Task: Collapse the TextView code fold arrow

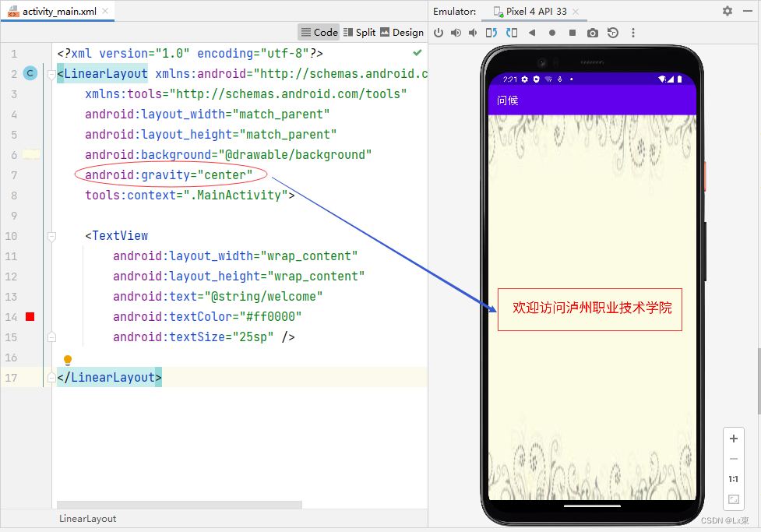Action: [x=51, y=235]
